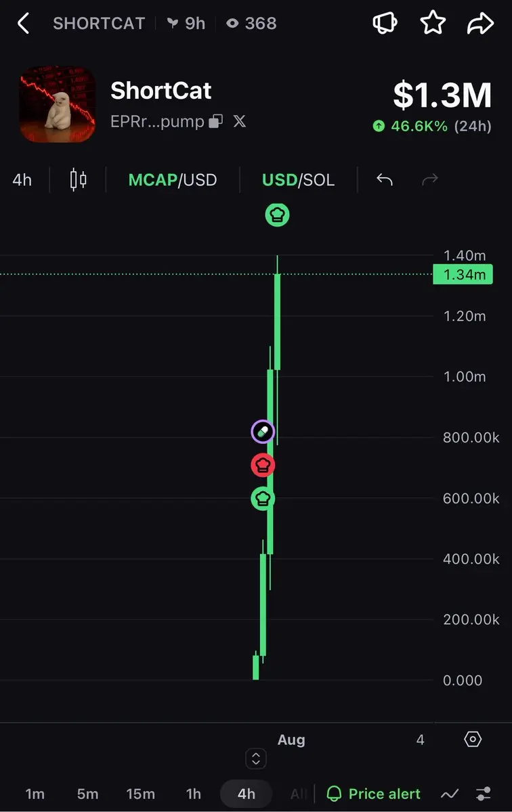The width and height of the screenshot is (512, 812).
Task: Set a Price alert
Action: (x=374, y=794)
